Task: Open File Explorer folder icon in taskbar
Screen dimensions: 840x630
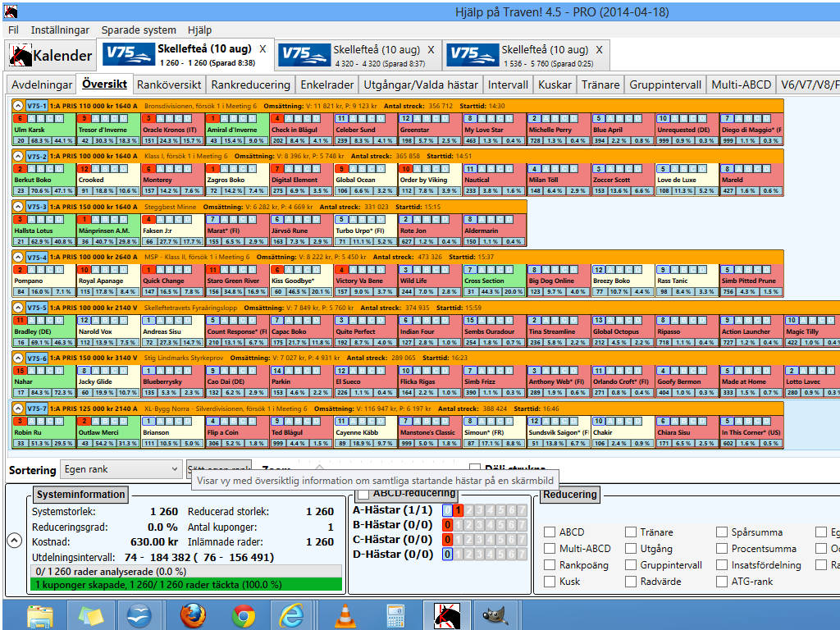Action: (40, 614)
